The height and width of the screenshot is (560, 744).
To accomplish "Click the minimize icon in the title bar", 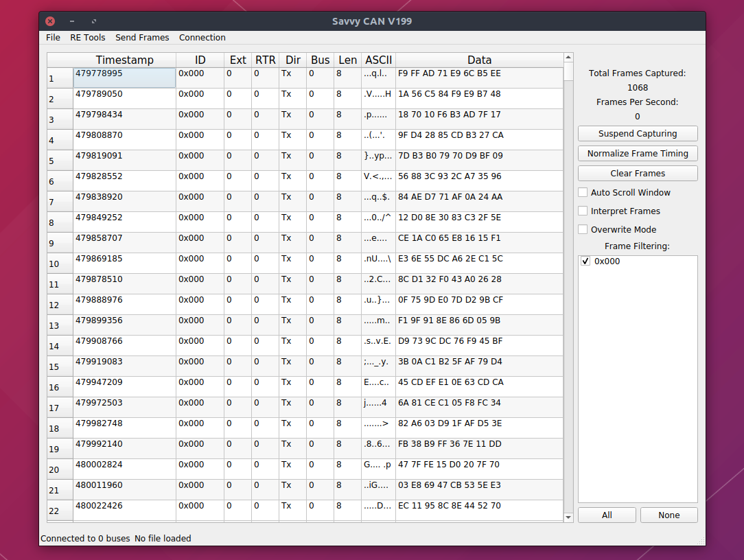I will click(71, 21).
